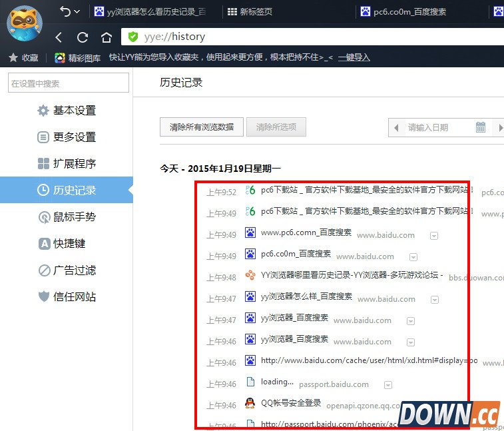This screenshot has height=431, width=504.
Task: Click the green security shield icon
Action: [x=132, y=37]
